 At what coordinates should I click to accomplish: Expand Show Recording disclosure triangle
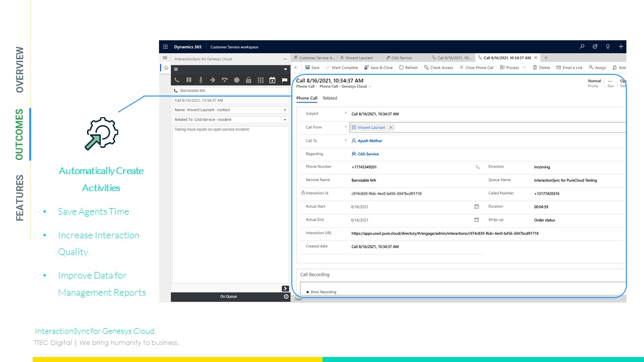(308, 292)
